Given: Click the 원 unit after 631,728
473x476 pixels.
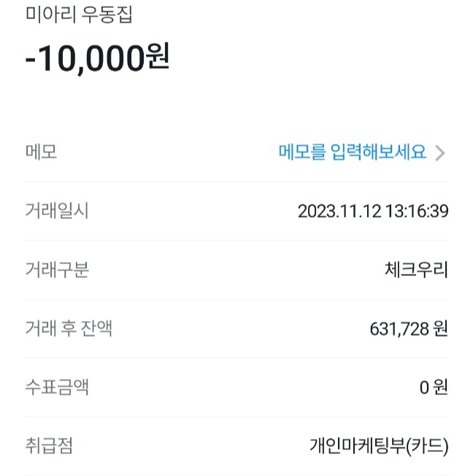Looking at the screenshot, I should coord(440,329).
